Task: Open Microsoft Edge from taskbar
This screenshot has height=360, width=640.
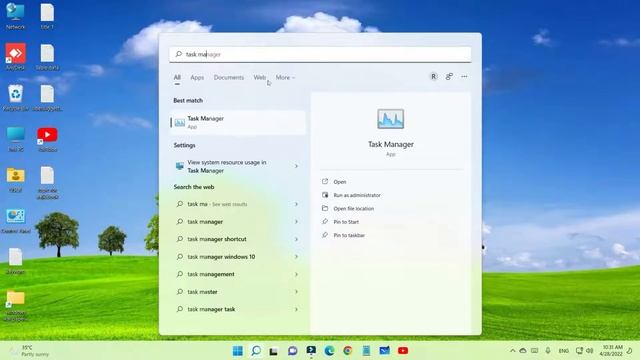Action: [329, 351]
